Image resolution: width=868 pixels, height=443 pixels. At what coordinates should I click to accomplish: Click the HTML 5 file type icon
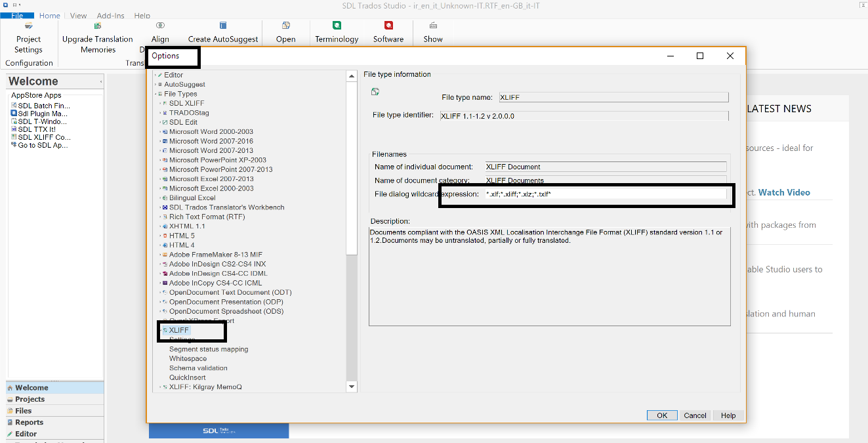click(165, 236)
